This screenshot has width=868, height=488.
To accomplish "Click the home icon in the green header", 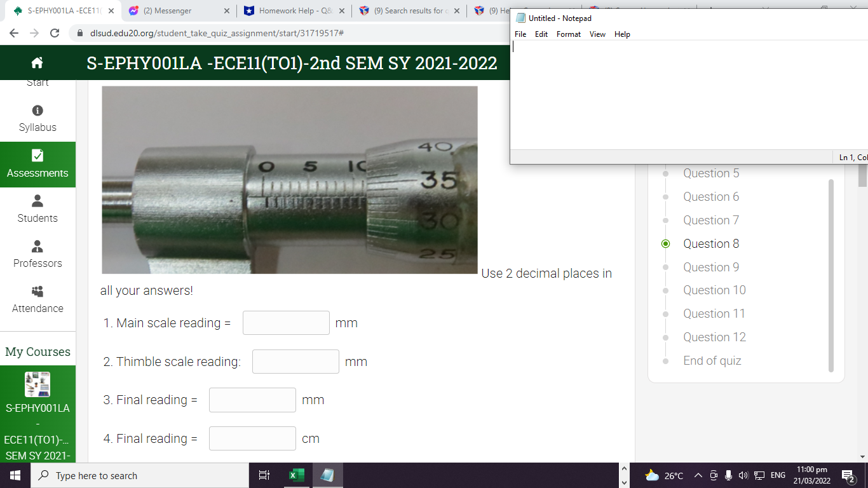I will point(37,62).
